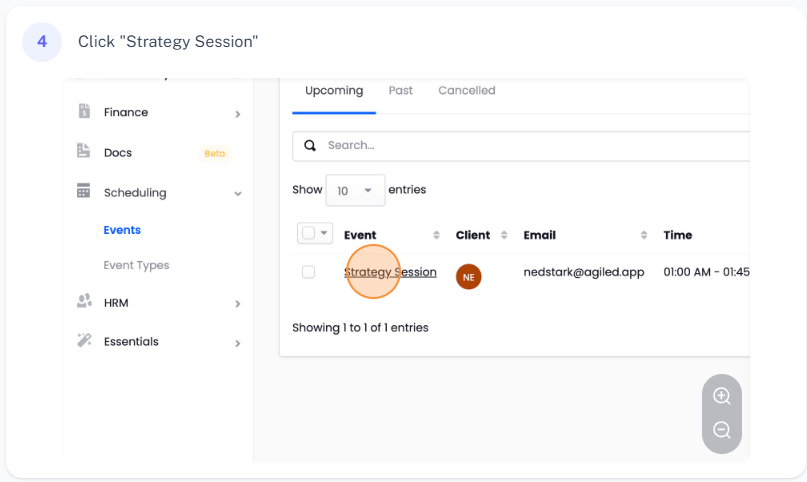Switch to the Past tab
The image size is (807, 482).
tap(400, 90)
